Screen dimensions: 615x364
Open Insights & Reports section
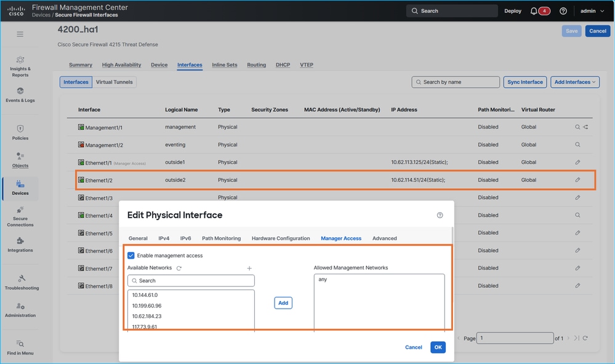pyautogui.click(x=20, y=66)
